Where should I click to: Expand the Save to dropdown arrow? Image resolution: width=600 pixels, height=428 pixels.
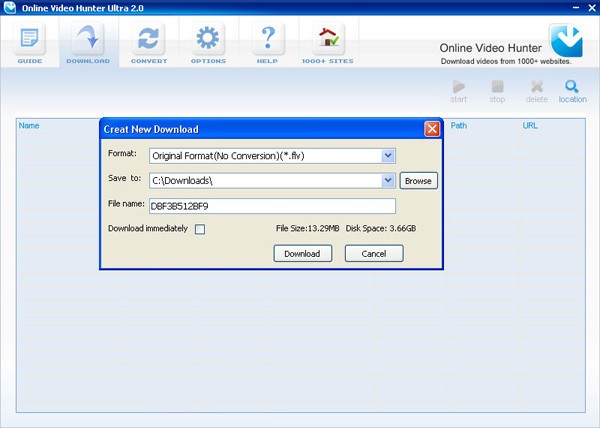(x=388, y=180)
